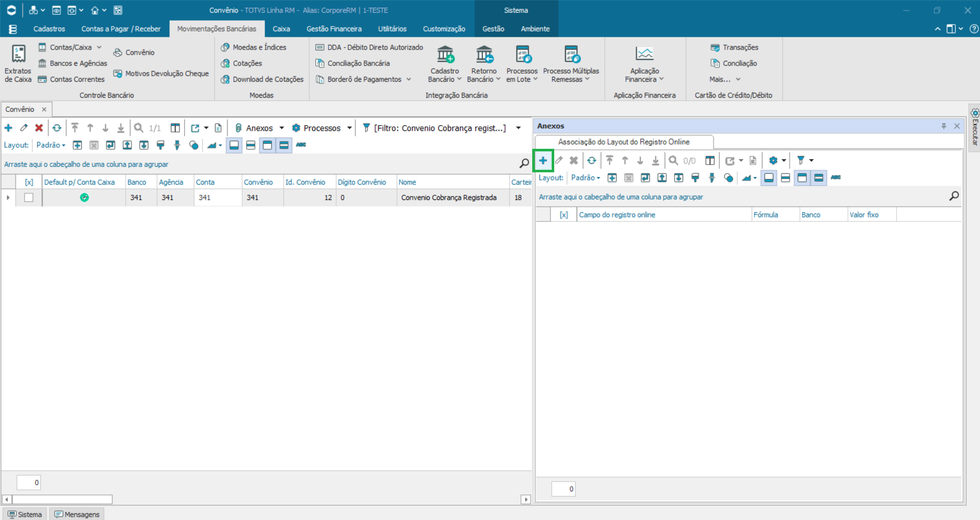Open Cotações in the Moedas group
The height and width of the screenshot is (520, 980).
[x=242, y=63]
